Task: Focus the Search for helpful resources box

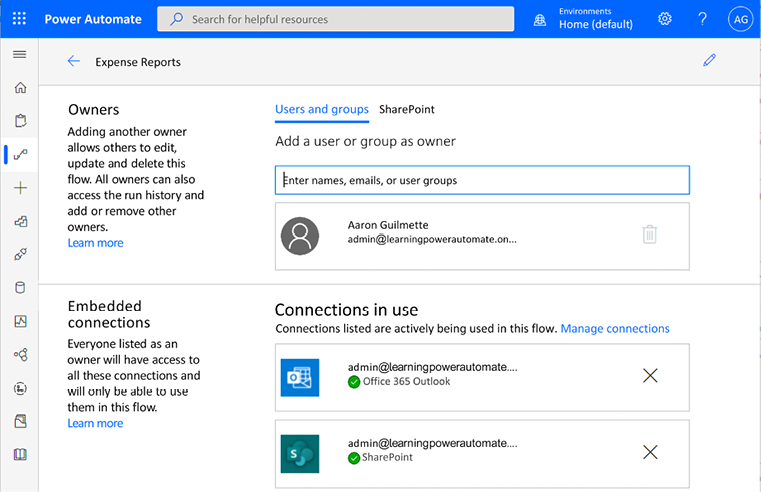Action: (335, 19)
